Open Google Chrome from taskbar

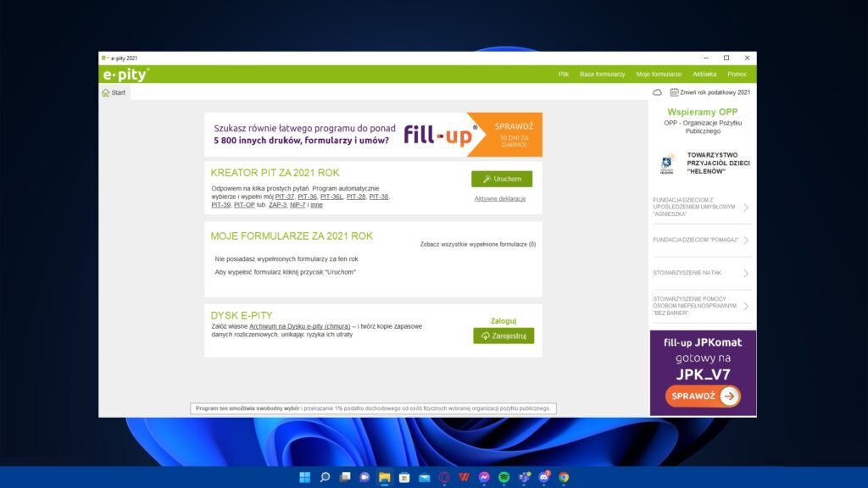pyautogui.click(x=564, y=477)
